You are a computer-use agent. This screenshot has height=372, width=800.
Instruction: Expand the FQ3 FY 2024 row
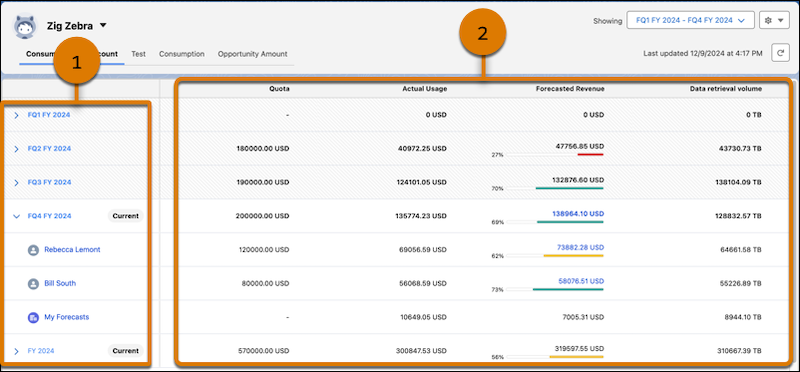tap(16, 183)
